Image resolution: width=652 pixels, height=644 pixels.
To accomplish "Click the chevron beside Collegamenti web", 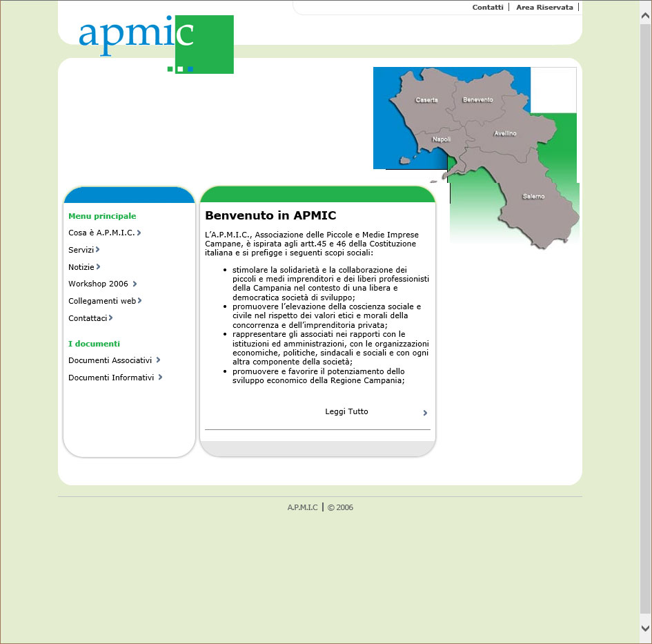I will (139, 300).
